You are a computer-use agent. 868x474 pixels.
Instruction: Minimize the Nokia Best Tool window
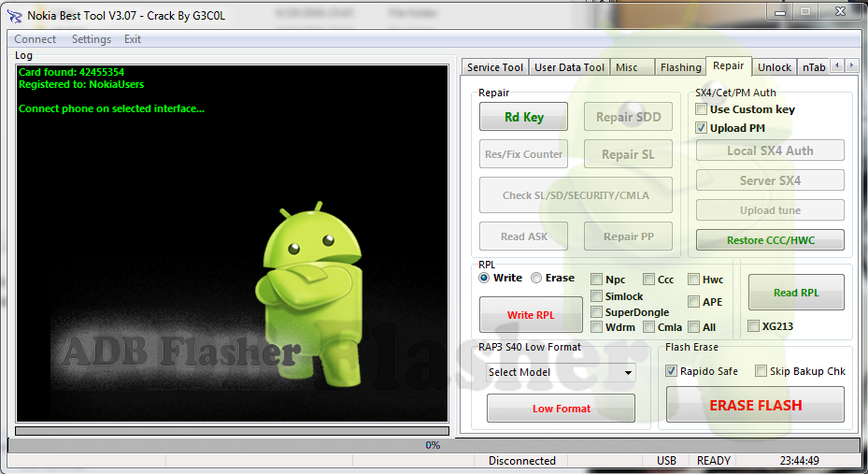point(780,11)
